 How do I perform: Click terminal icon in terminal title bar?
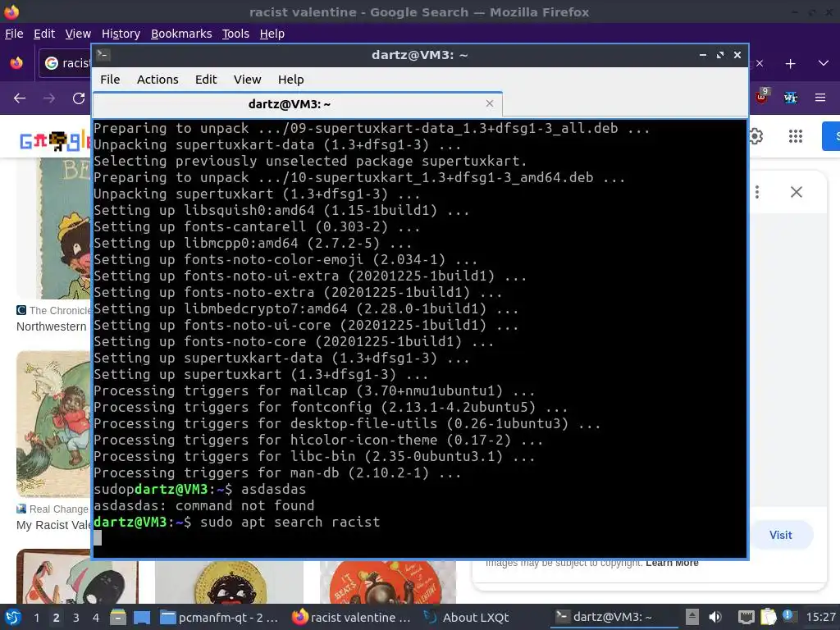pyautogui.click(x=103, y=54)
